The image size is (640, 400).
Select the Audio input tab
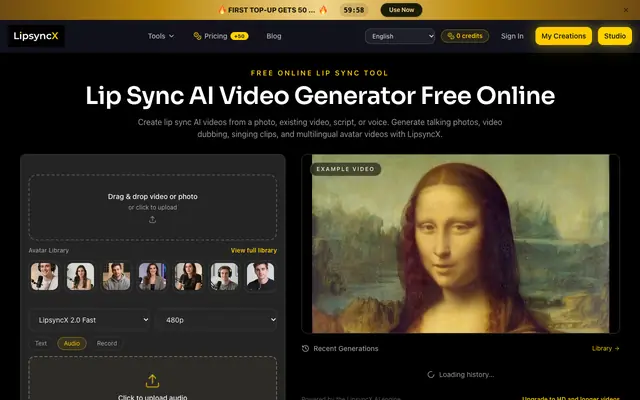(x=72, y=343)
